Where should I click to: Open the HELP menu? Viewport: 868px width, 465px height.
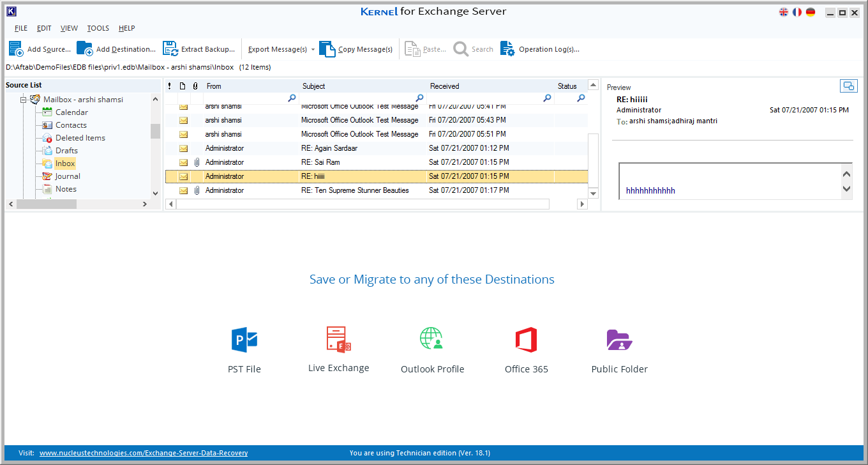click(x=126, y=28)
